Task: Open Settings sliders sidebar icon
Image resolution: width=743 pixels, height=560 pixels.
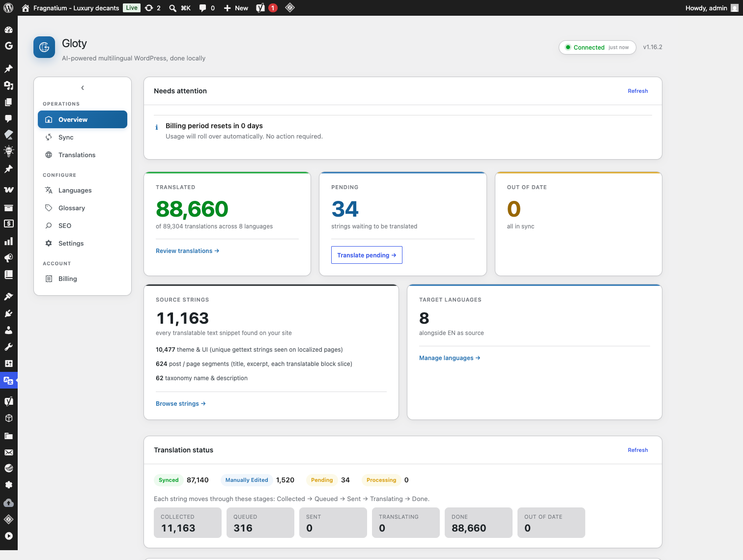Action: pyautogui.click(x=8, y=364)
